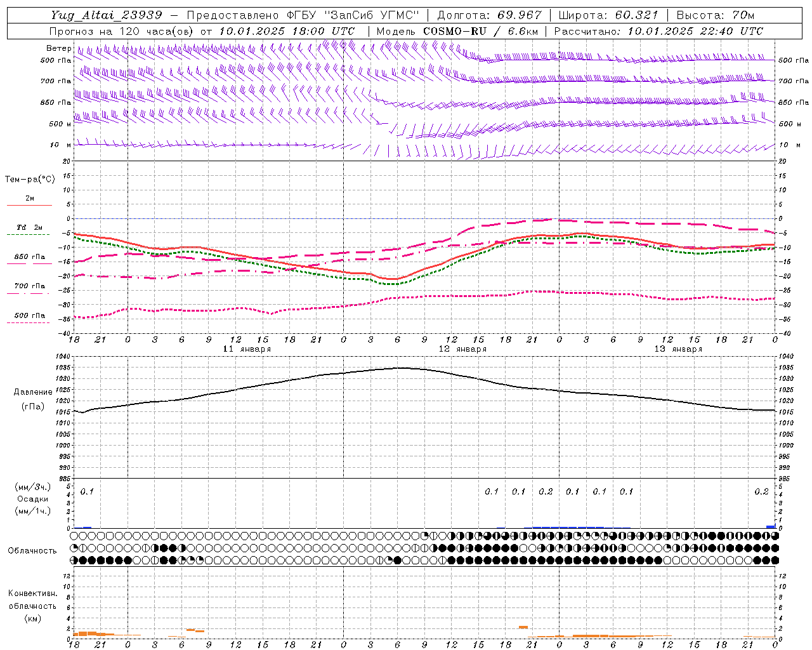Click the 11 января date label

coord(247,349)
